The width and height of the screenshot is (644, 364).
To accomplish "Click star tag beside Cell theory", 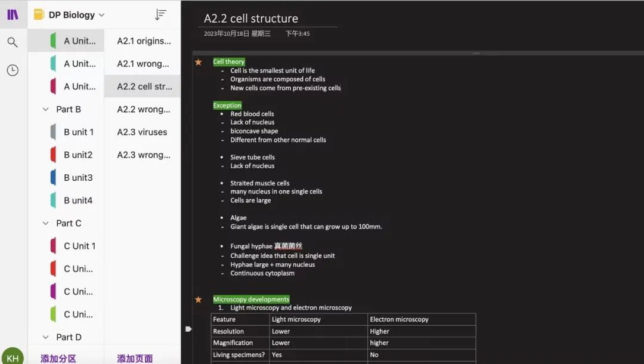I will [x=199, y=62].
